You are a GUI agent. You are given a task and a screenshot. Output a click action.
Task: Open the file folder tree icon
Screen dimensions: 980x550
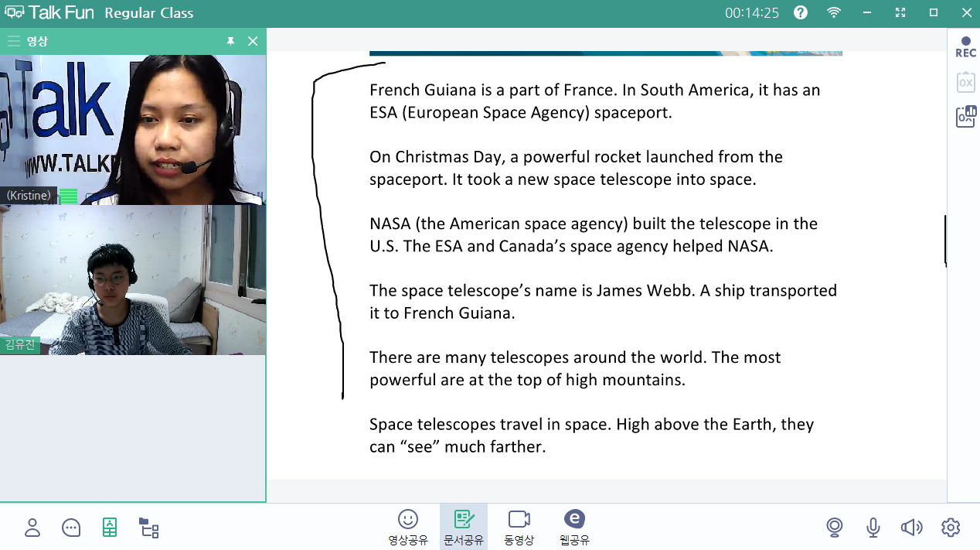pyautogui.click(x=148, y=528)
